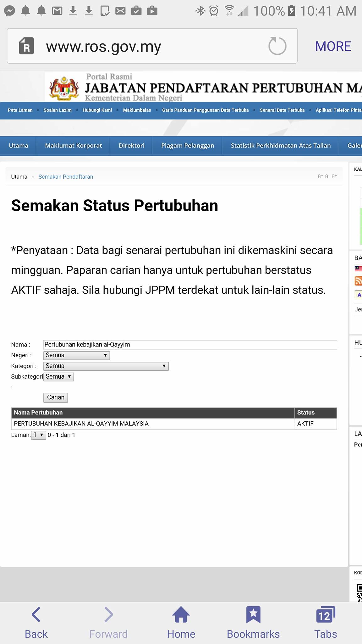Open the Subkategori dropdown
This screenshot has width=362, height=644.
(x=58, y=377)
